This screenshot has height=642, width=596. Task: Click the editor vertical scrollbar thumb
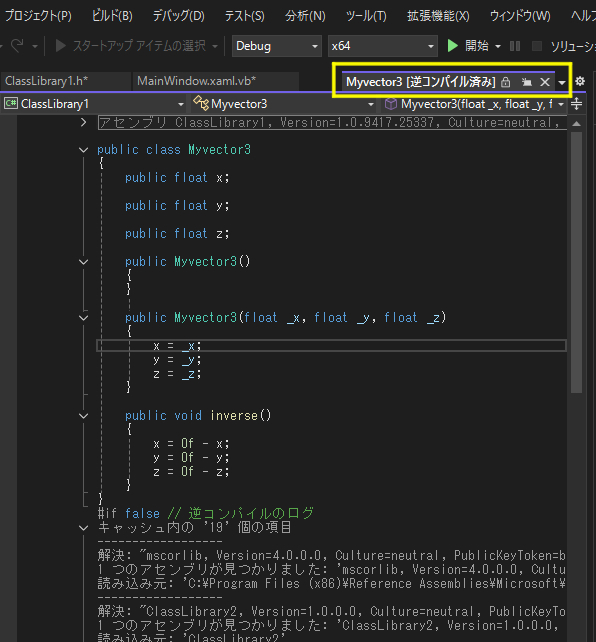pos(576,262)
